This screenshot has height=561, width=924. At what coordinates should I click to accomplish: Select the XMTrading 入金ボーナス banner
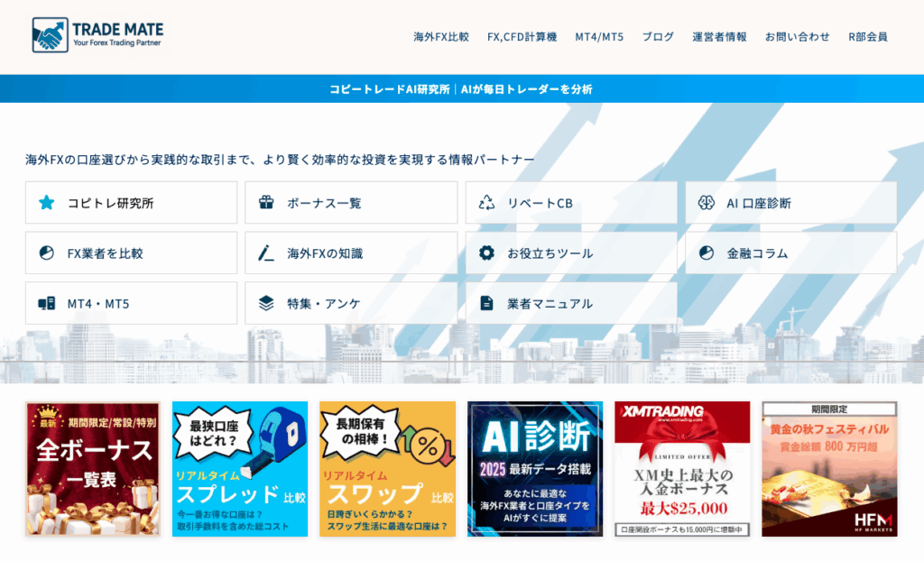[x=682, y=469]
